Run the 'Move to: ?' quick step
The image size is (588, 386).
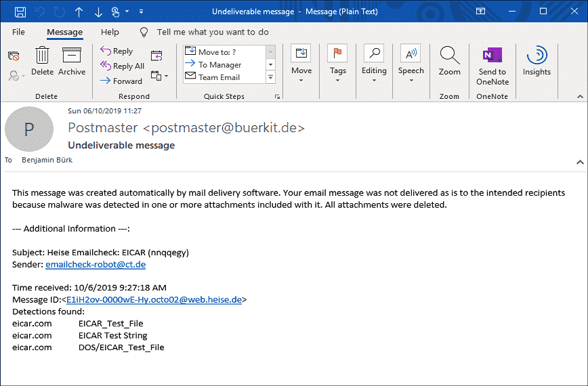click(x=224, y=51)
